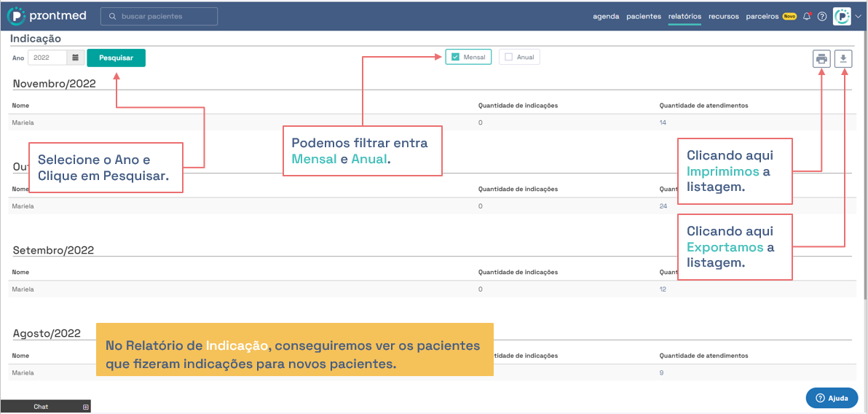Expand the account menu chevron
Image resolution: width=868 pixels, height=414 pixels.
858,17
